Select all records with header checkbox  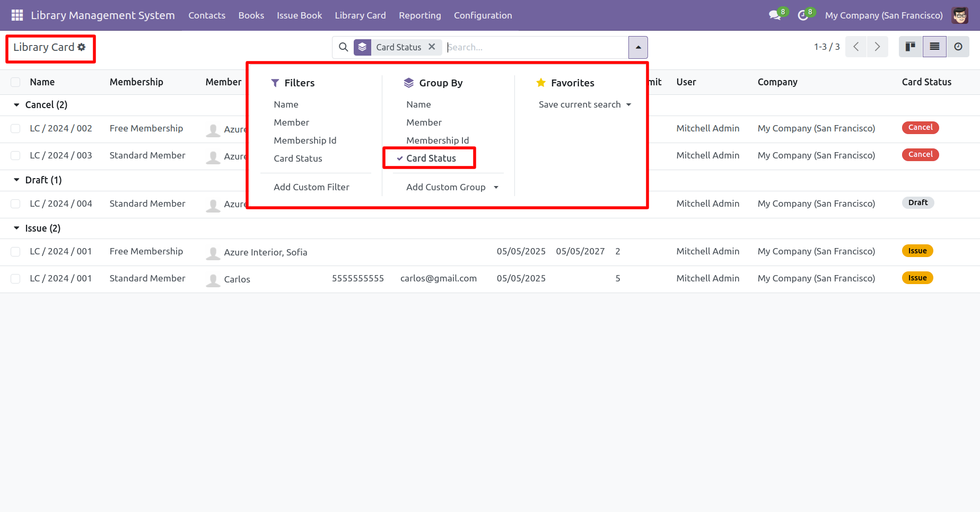coord(15,82)
